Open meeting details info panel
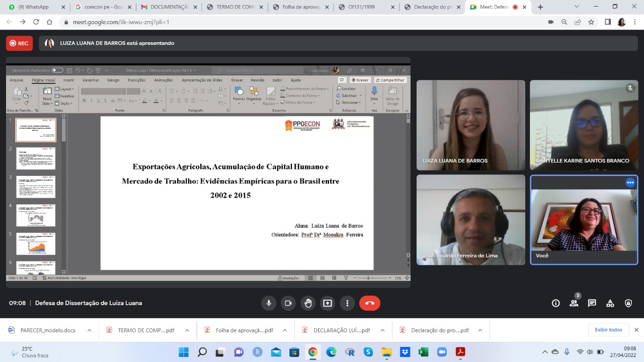The height and width of the screenshot is (362, 644). (556, 303)
